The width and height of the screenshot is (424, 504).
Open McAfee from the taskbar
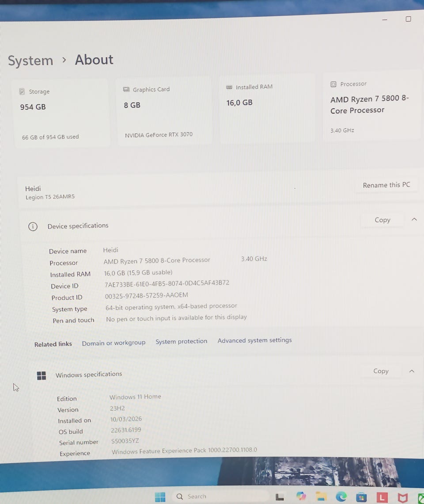pyautogui.click(x=402, y=498)
